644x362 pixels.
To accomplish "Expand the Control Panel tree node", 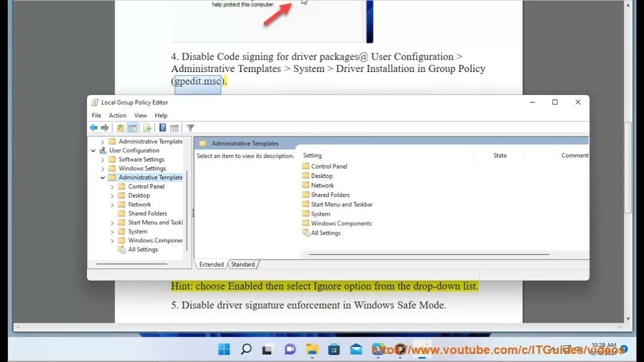I will pyautogui.click(x=112, y=187).
